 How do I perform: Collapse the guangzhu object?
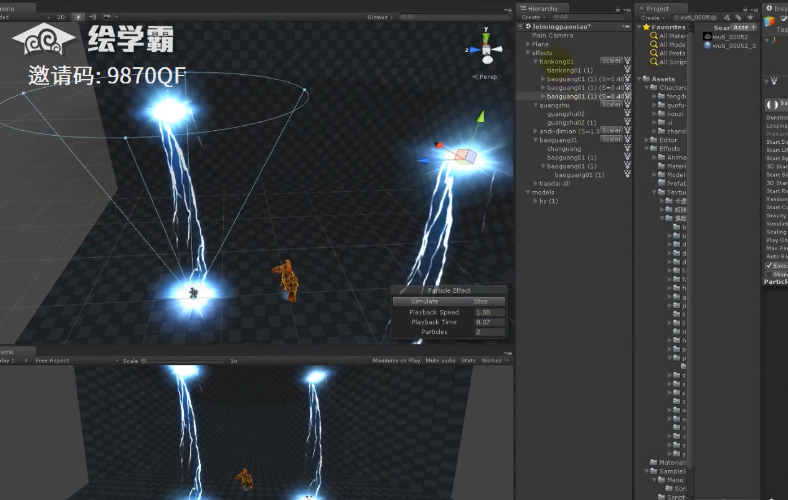click(x=535, y=105)
